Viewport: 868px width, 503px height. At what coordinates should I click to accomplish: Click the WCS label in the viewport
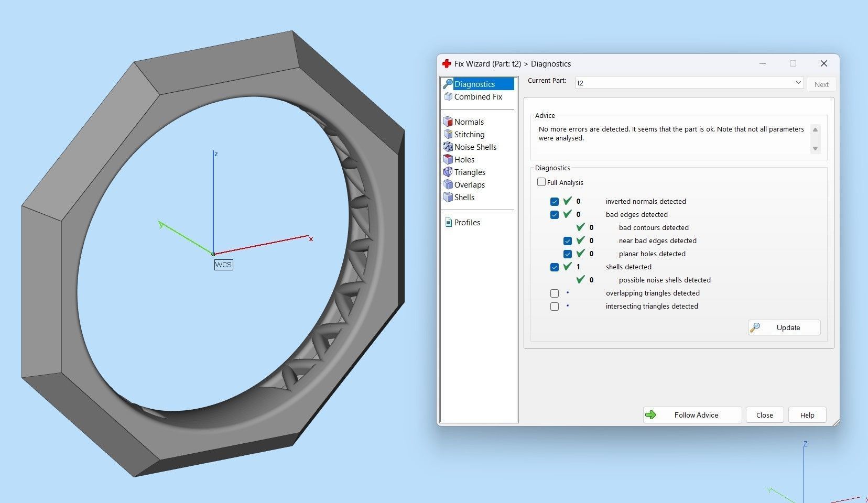(x=223, y=265)
